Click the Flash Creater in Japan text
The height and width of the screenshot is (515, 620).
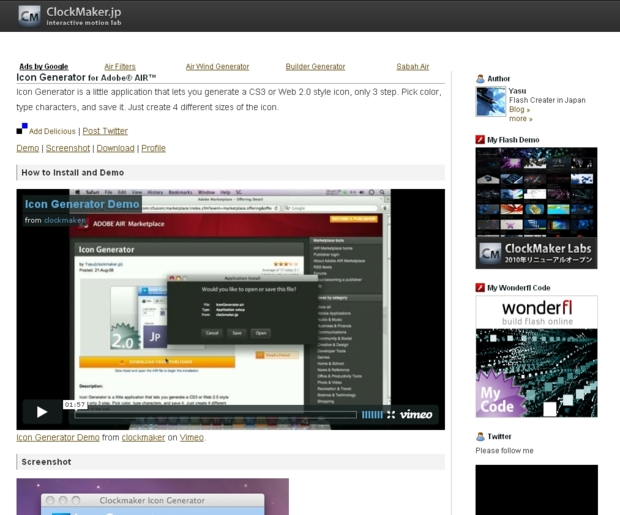pyautogui.click(x=547, y=100)
